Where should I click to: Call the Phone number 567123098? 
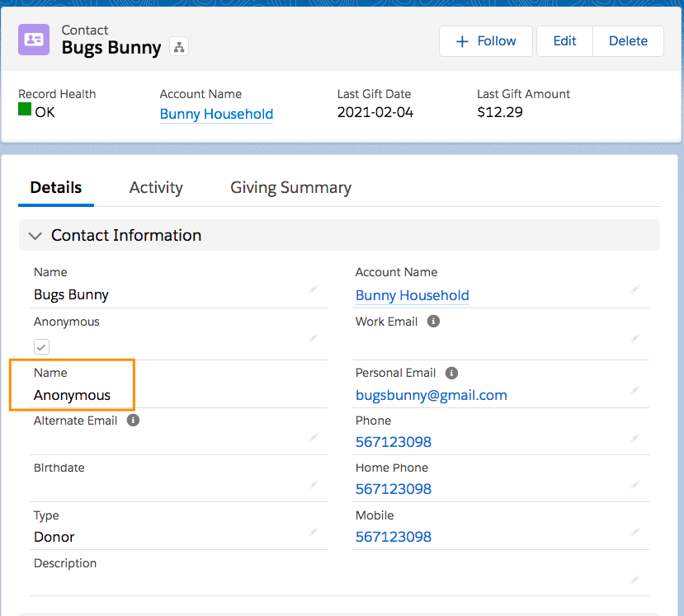coord(394,442)
